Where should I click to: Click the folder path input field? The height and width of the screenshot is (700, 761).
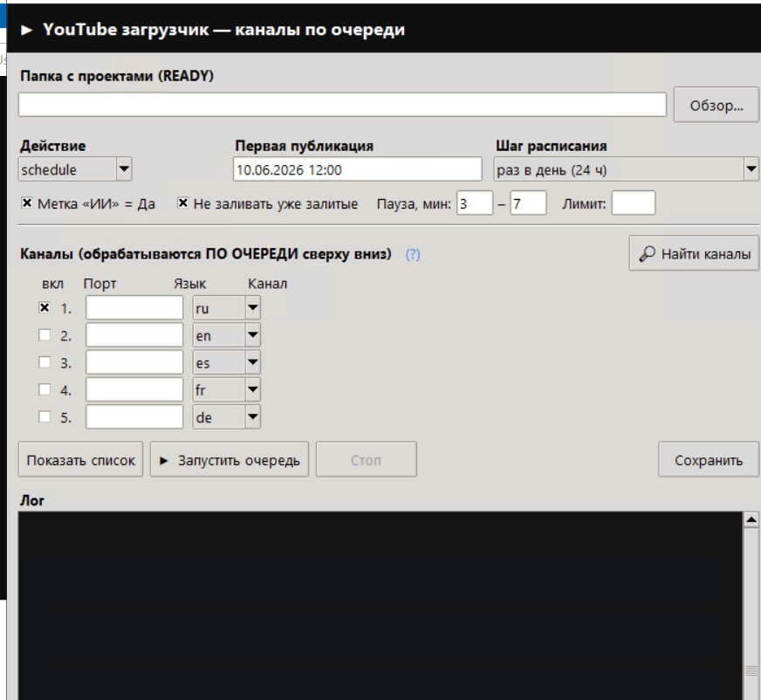[342, 105]
